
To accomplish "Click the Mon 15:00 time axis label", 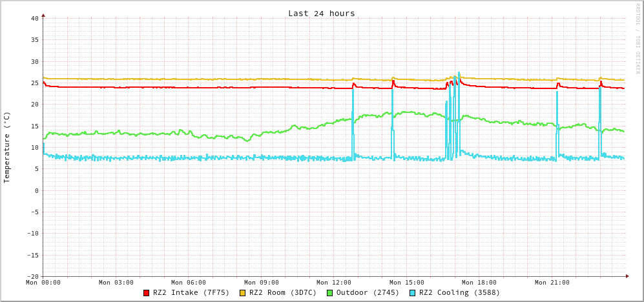I will tap(407, 283).
